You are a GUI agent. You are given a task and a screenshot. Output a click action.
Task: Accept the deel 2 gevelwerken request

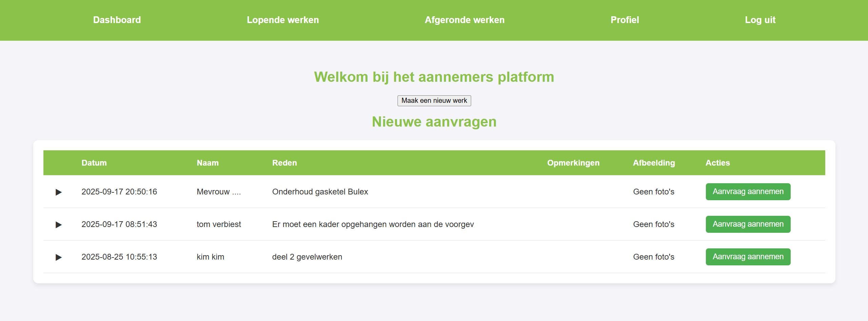(748, 257)
